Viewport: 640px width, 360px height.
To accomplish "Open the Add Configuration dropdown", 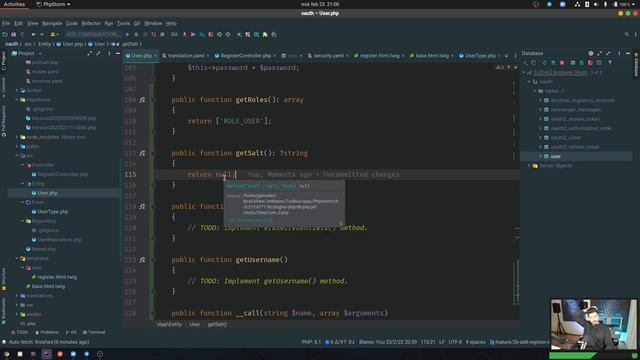I will 92,34.
